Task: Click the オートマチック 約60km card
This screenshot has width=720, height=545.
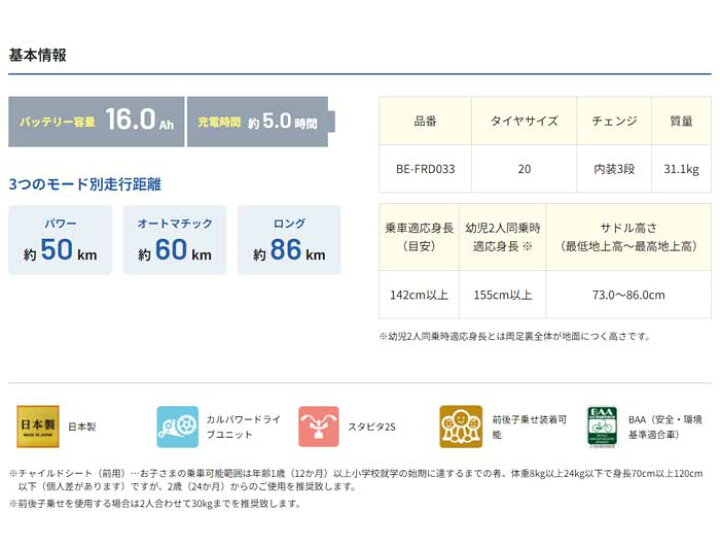Action: 174,240
